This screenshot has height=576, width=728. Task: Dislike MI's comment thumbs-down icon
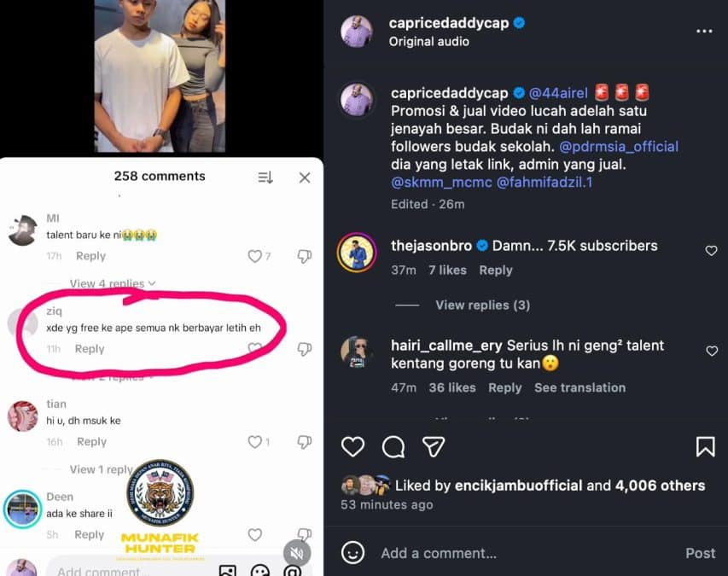coord(304,257)
